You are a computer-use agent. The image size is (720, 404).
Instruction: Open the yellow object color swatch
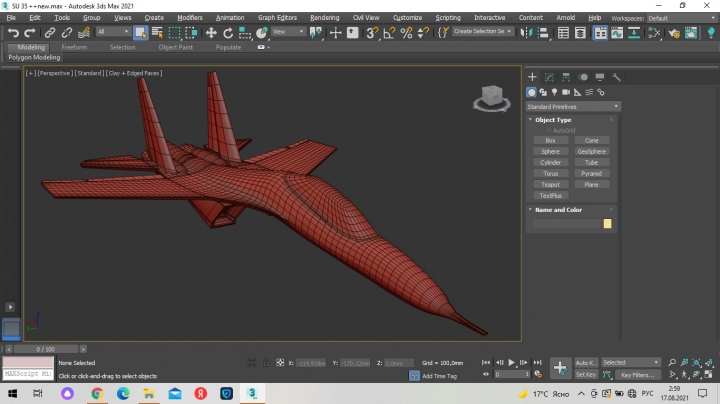(x=607, y=224)
